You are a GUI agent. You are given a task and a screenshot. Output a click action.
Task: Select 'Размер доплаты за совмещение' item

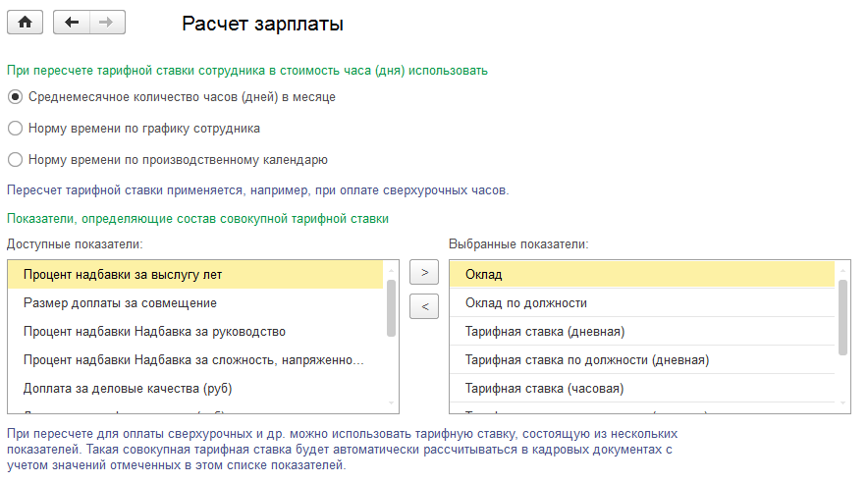click(120, 302)
